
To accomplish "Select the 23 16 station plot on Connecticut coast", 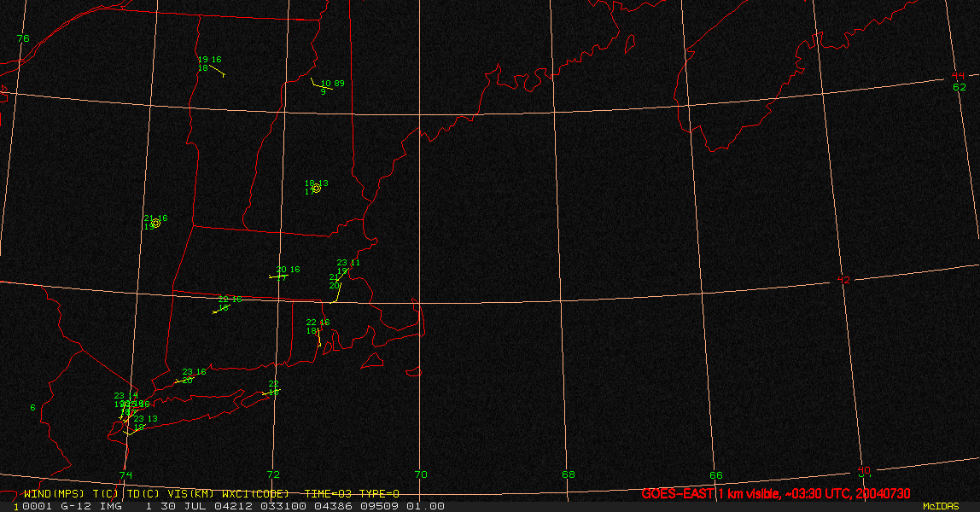I will click(x=190, y=375).
